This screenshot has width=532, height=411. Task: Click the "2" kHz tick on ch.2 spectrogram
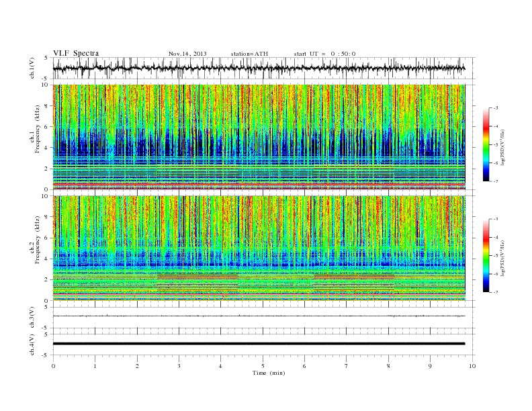click(x=46, y=280)
